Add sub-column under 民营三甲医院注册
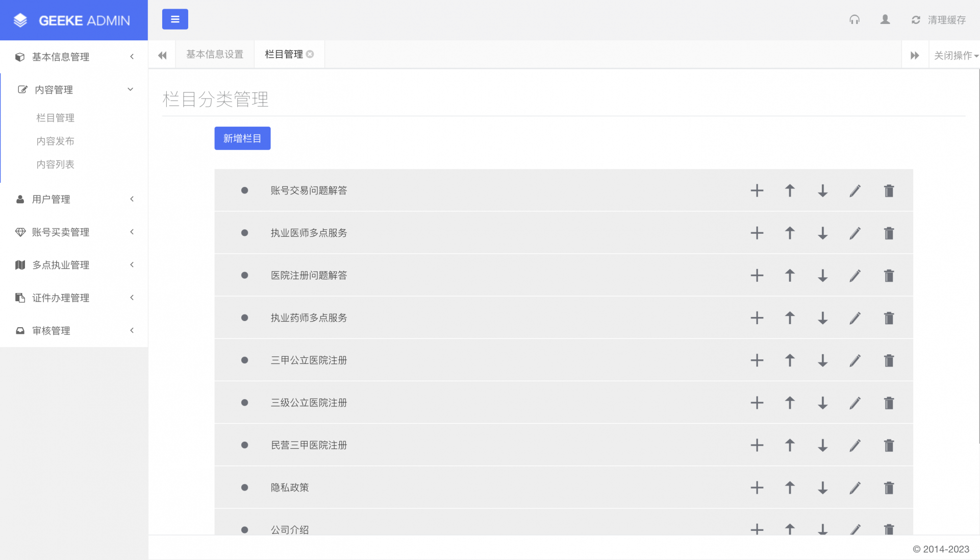The image size is (980, 560). tap(757, 445)
